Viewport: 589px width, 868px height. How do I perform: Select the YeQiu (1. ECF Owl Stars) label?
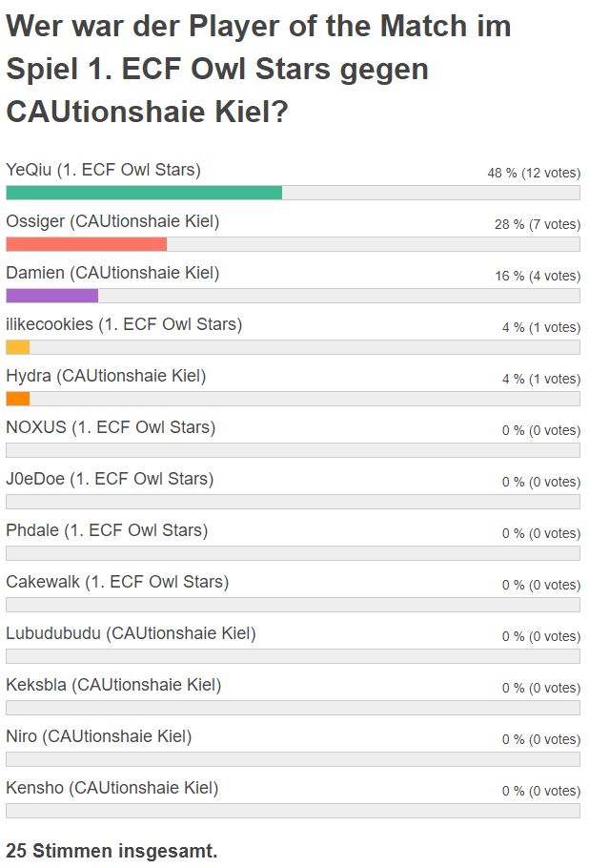[x=104, y=170]
